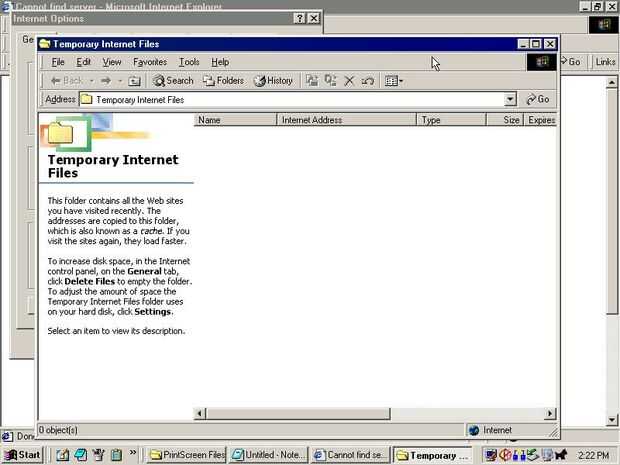
Task: Click the fourth Quick Launch clipboard icon
Action: coord(116,455)
